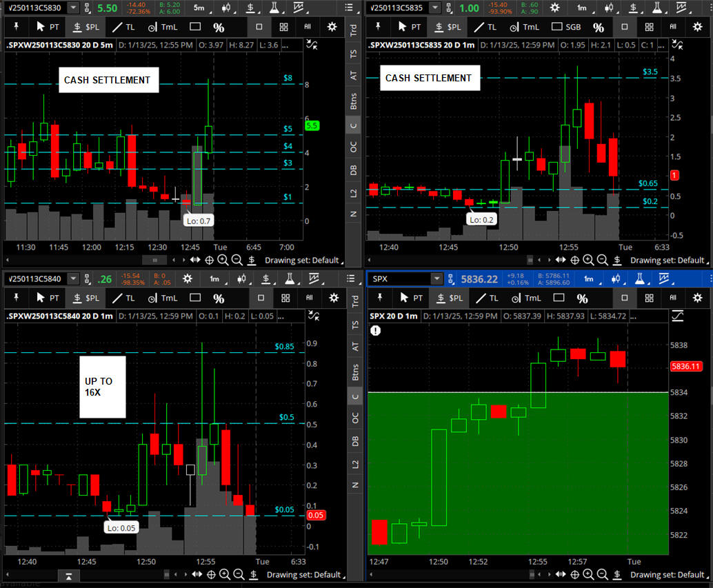The height and width of the screenshot is (588, 713).
Task: Open symbol dropdown arrow for C5830 chart
Action: coord(74,8)
